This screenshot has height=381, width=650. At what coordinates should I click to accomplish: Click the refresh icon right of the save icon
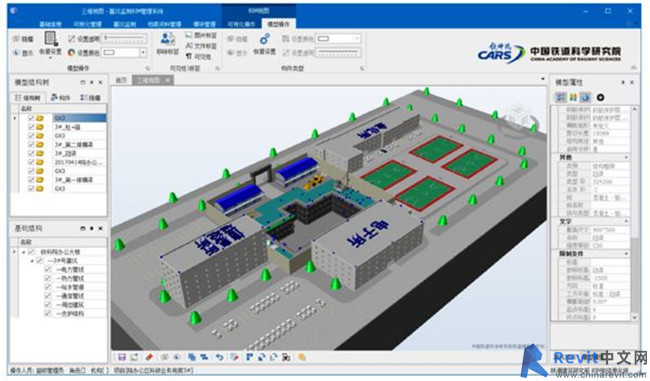point(135,357)
